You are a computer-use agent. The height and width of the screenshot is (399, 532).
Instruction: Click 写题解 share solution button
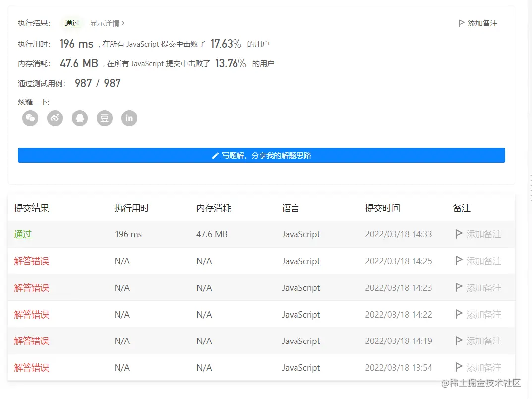[x=261, y=155]
